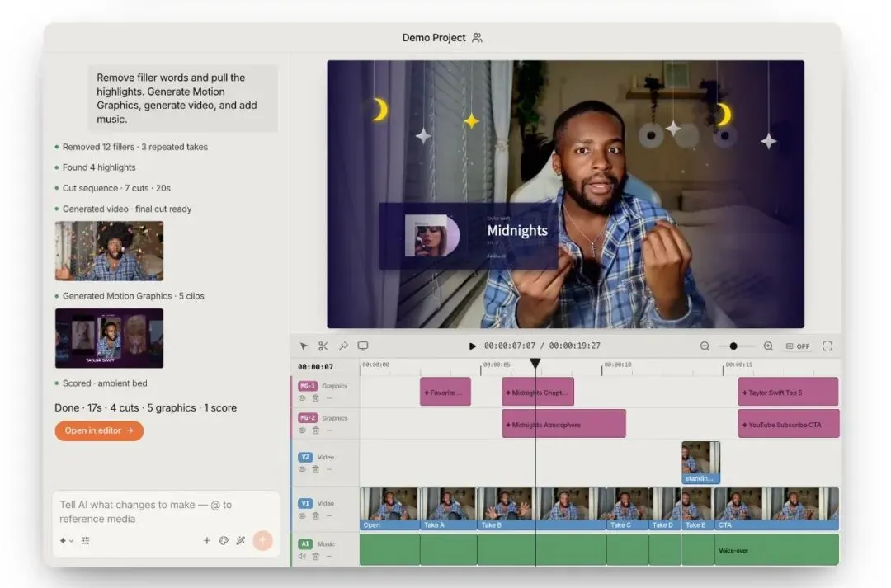Delete the V1 Video track

[x=315, y=516]
